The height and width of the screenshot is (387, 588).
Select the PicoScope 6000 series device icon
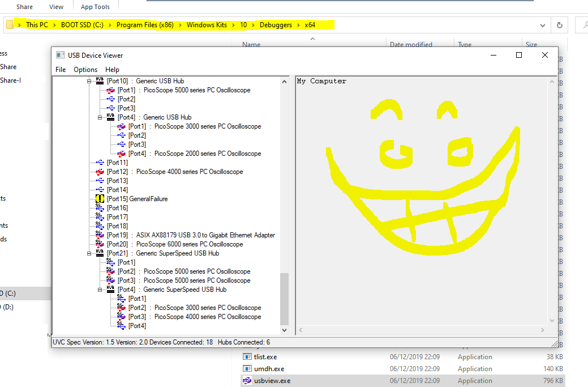pyautogui.click(x=100, y=244)
